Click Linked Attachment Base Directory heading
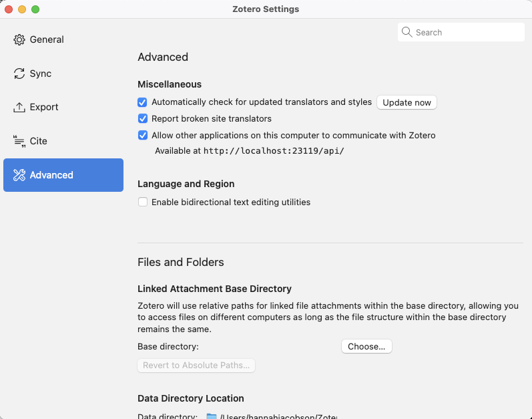Viewport: 532px width, 419px height. (214, 289)
